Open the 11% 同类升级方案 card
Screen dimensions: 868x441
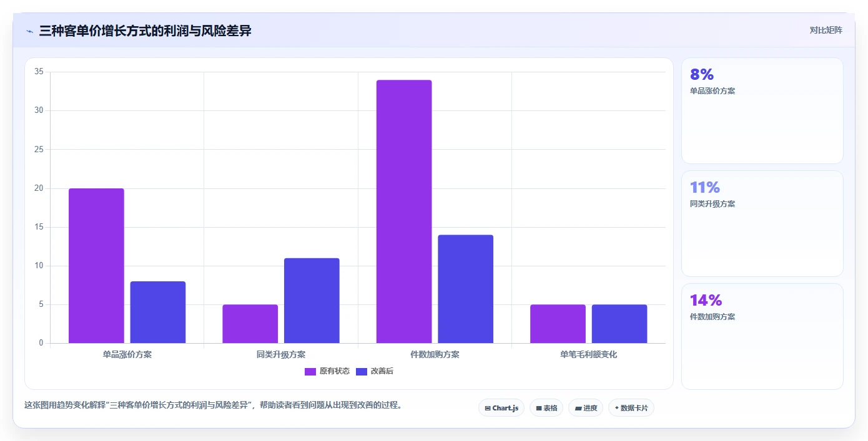click(762, 224)
